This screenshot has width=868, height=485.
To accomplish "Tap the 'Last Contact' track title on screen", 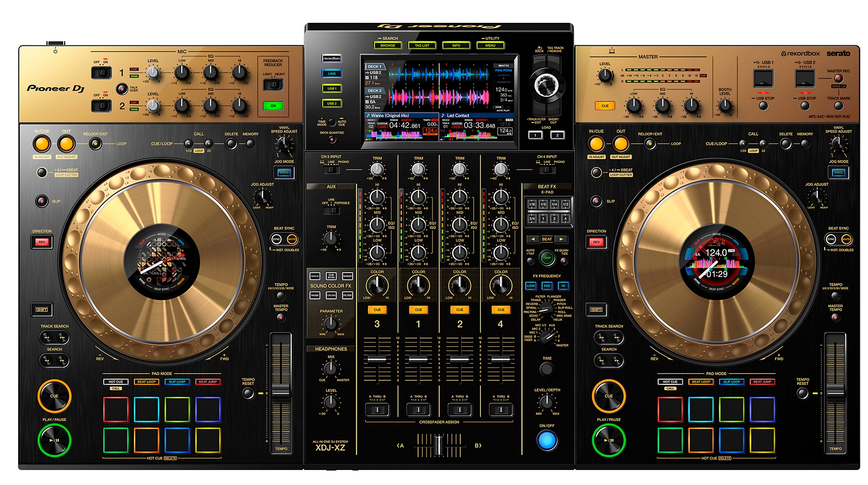I will click(x=458, y=116).
